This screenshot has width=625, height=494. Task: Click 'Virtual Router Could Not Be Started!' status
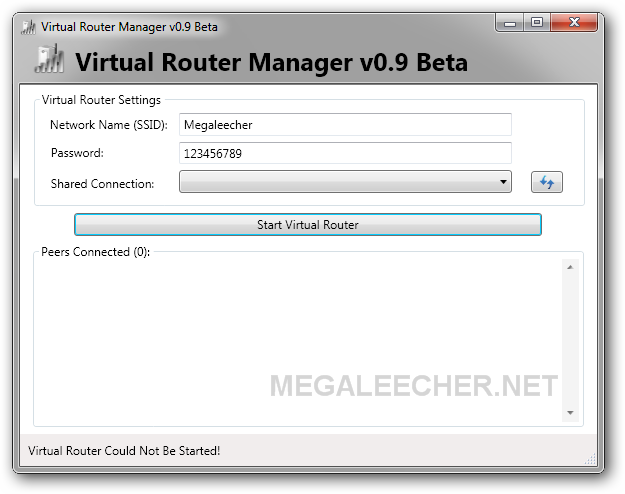coord(124,451)
